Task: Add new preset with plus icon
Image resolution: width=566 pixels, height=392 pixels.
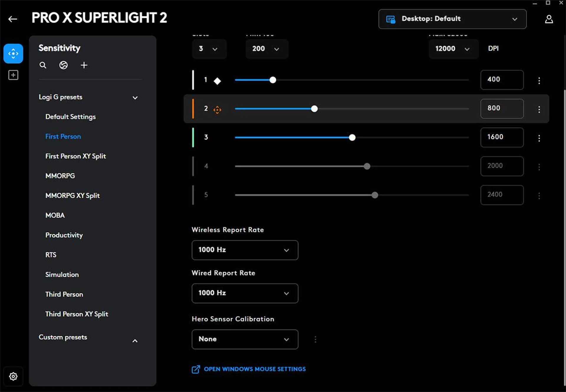Action: tap(84, 65)
